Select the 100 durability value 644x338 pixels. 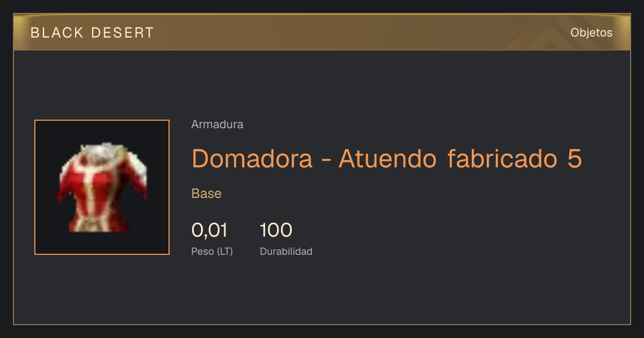[276, 231]
